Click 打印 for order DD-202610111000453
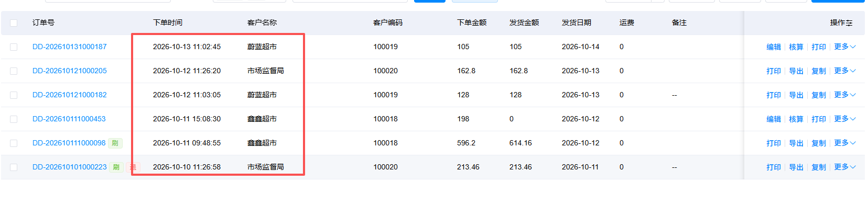 point(819,119)
